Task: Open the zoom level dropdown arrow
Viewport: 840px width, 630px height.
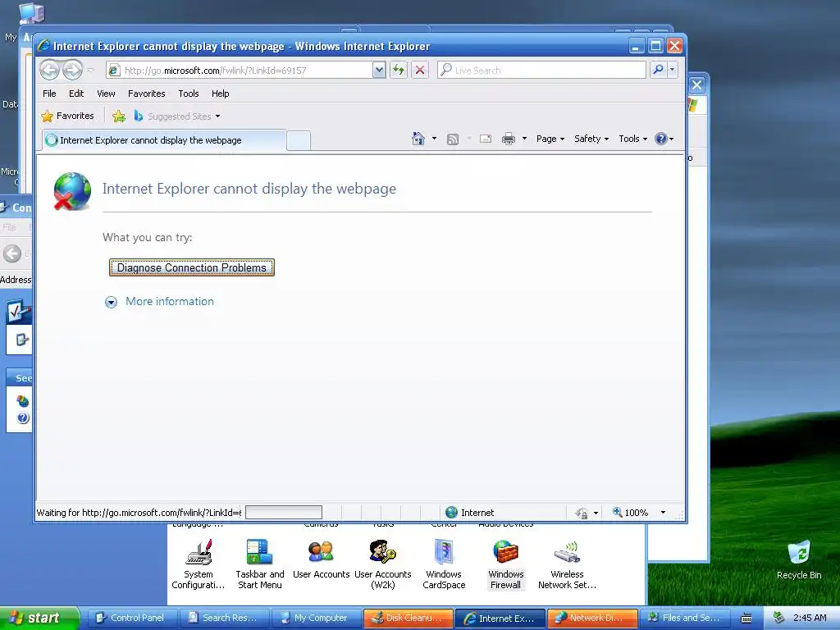Action: [x=663, y=513]
